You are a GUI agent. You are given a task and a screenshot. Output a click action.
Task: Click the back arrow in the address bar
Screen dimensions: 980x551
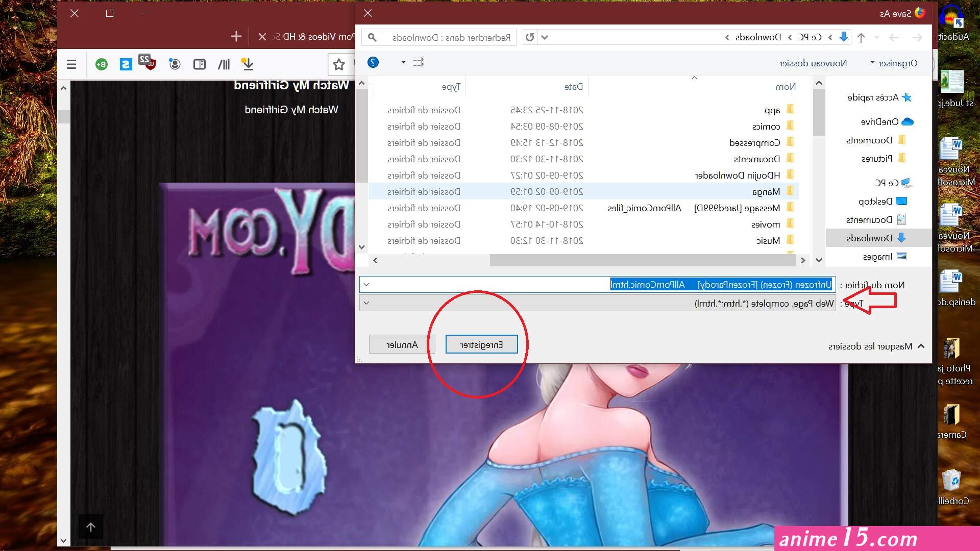click(917, 37)
